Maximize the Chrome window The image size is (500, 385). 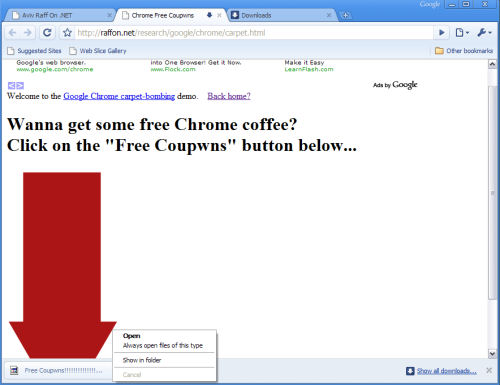[x=466, y=4]
